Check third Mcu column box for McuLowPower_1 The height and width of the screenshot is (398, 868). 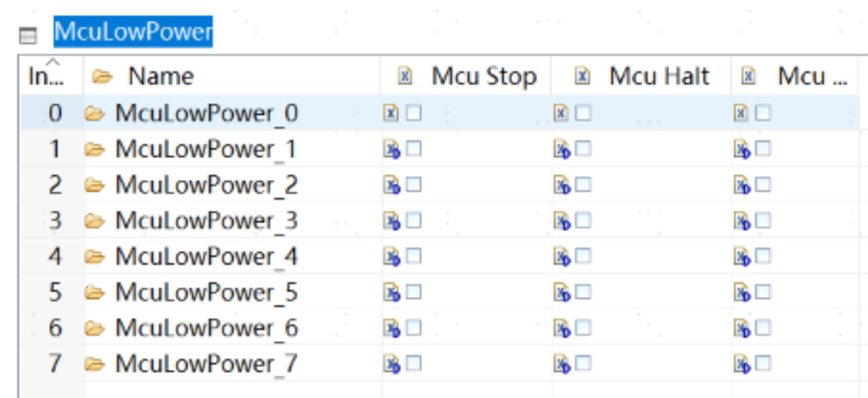point(763,149)
